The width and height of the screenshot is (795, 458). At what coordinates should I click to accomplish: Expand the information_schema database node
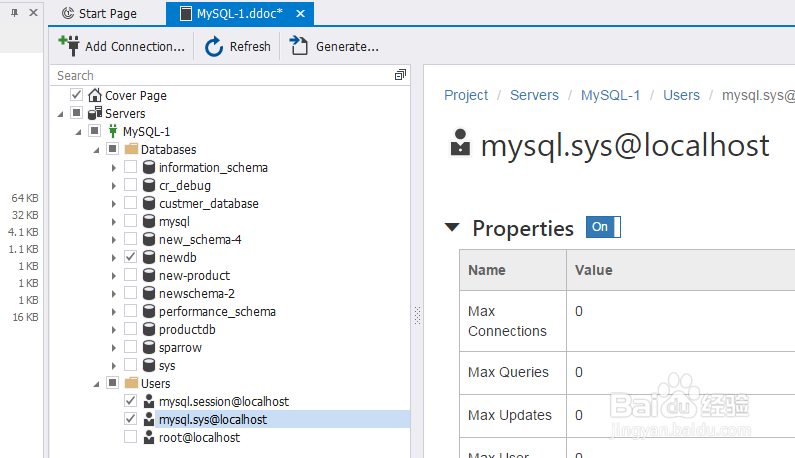114,168
